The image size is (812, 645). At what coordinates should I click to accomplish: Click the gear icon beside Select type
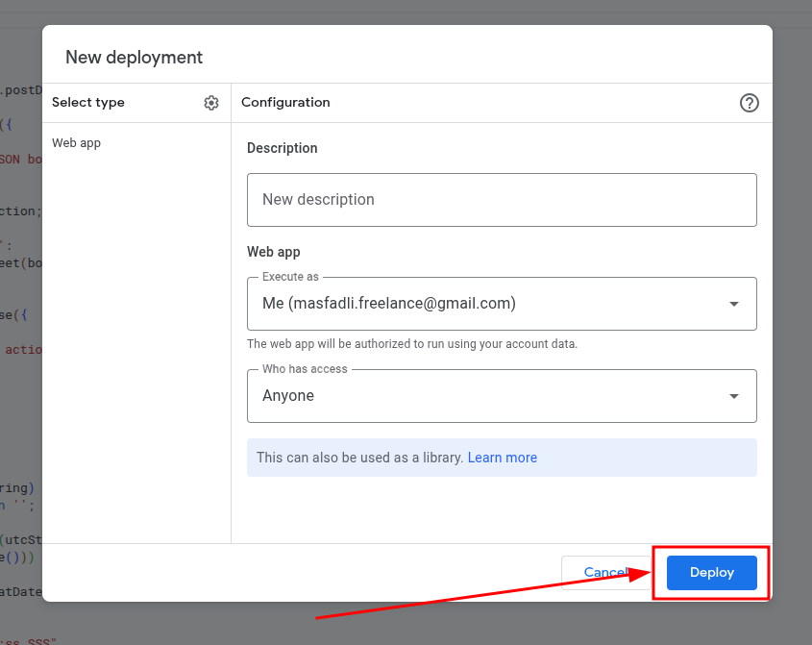[211, 103]
